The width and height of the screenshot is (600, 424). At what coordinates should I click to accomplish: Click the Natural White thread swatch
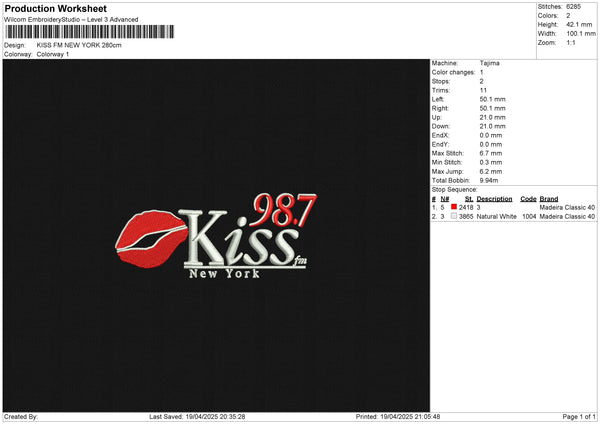pos(454,216)
